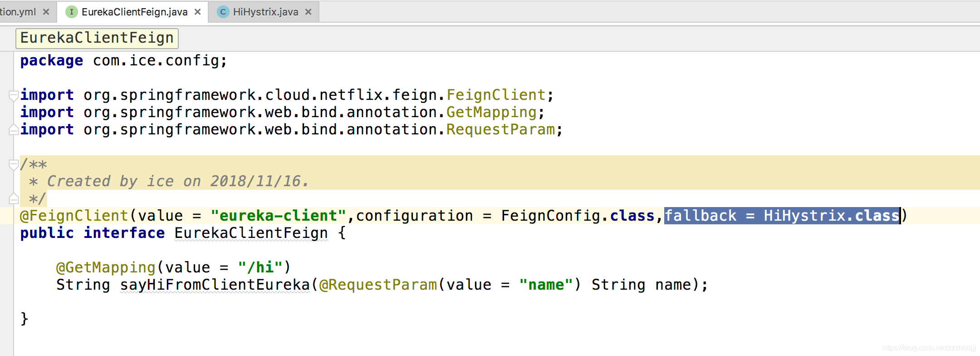Screen dimensions: 980x356
Task: Collapse the import block fold marker
Action: [14, 95]
